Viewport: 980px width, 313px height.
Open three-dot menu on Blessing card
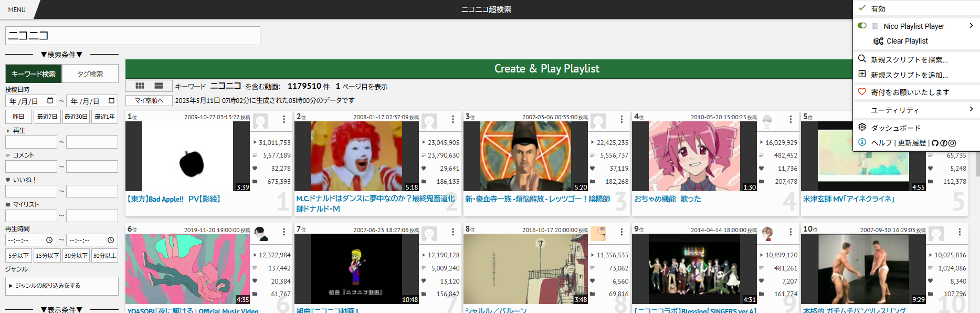tap(791, 232)
